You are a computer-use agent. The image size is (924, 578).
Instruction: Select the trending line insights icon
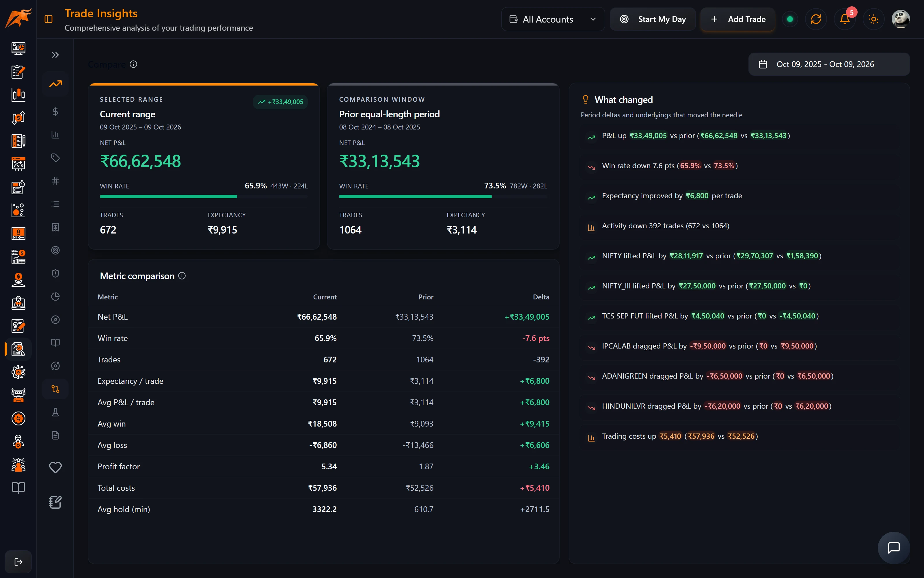(55, 84)
